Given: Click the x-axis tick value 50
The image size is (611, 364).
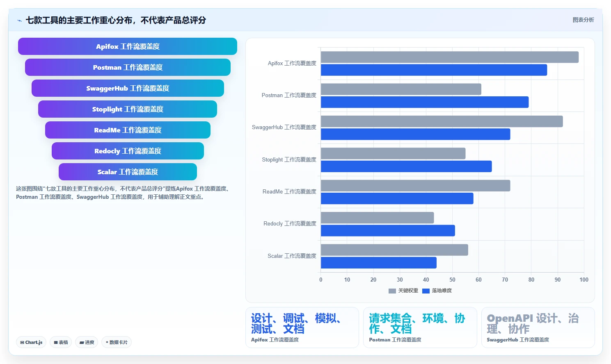Looking at the screenshot, I should tap(452, 280).
